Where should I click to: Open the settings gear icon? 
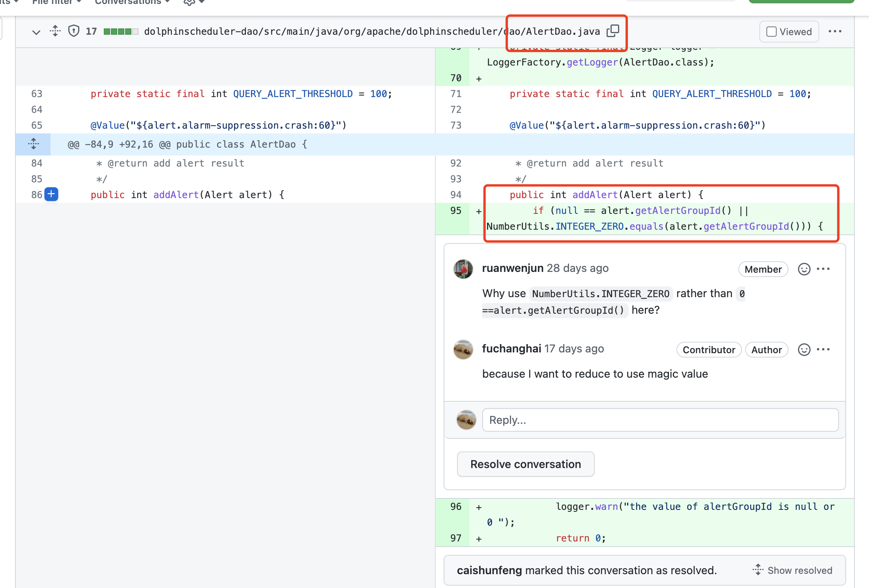point(189,3)
